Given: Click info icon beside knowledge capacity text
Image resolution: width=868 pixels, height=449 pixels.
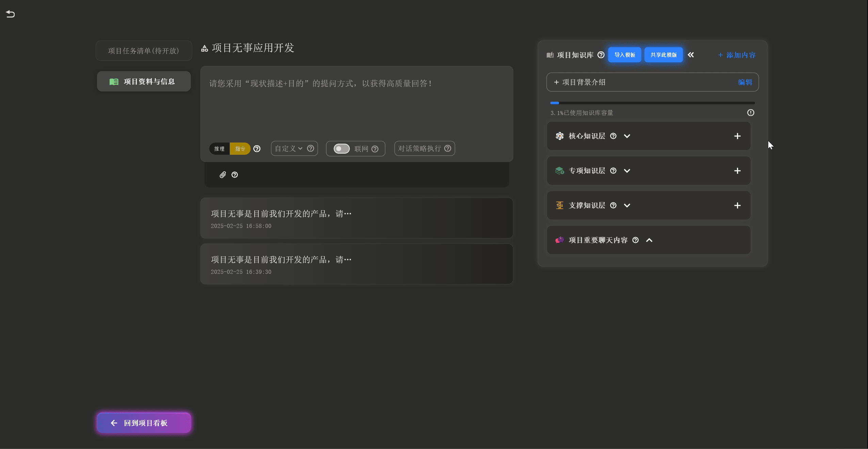Looking at the screenshot, I should click(751, 113).
